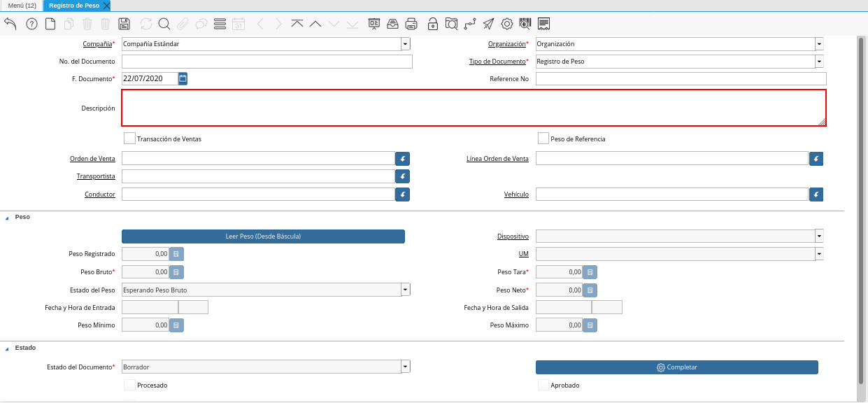Switch to the Menú (12) tab
Viewport: 868px width, 403px height.
22,6
